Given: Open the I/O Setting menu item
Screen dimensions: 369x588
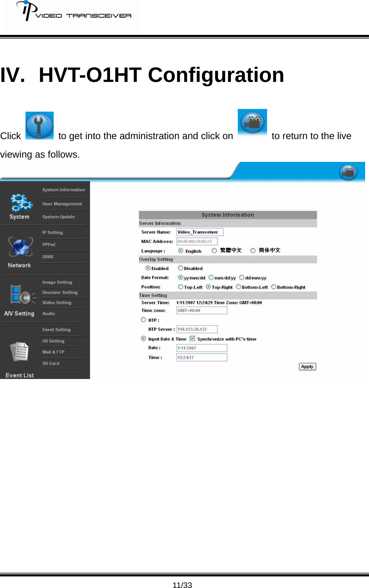Looking at the screenshot, I should click(53, 341).
